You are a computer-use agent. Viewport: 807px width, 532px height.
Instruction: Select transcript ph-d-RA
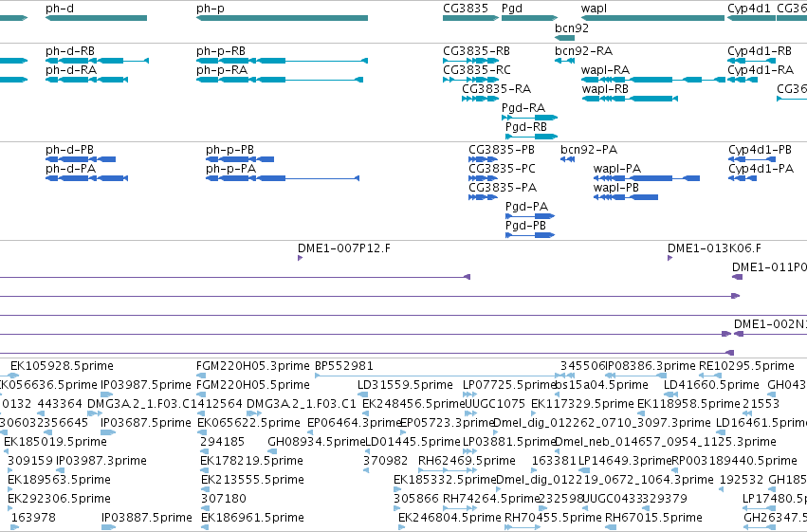(70, 70)
